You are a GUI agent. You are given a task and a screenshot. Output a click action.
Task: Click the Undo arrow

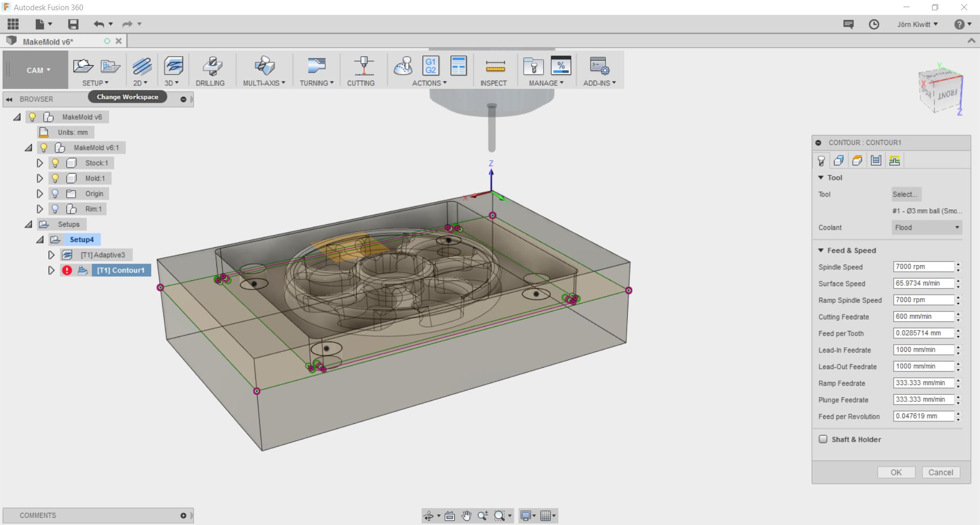[x=99, y=24]
